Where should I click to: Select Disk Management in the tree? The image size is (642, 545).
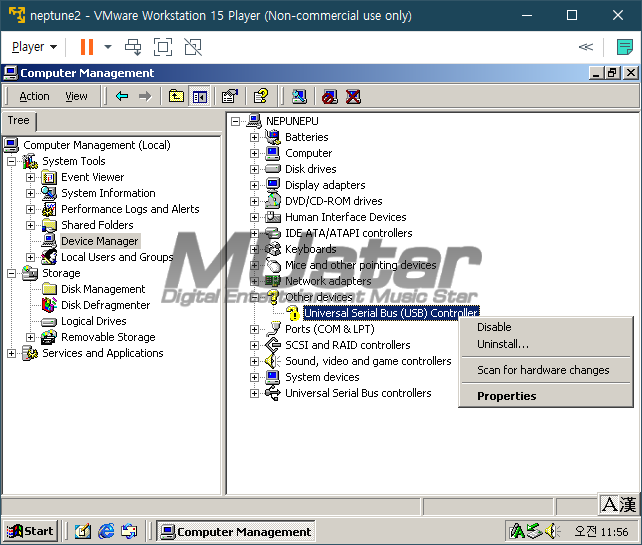103,289
